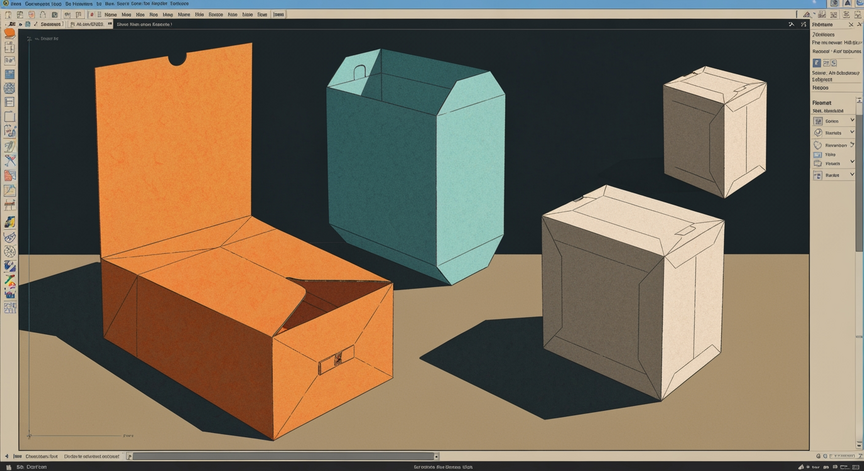Choose the circular mesh sphere tool
This screenshot has height=471, width=864.
click(9, 252)
